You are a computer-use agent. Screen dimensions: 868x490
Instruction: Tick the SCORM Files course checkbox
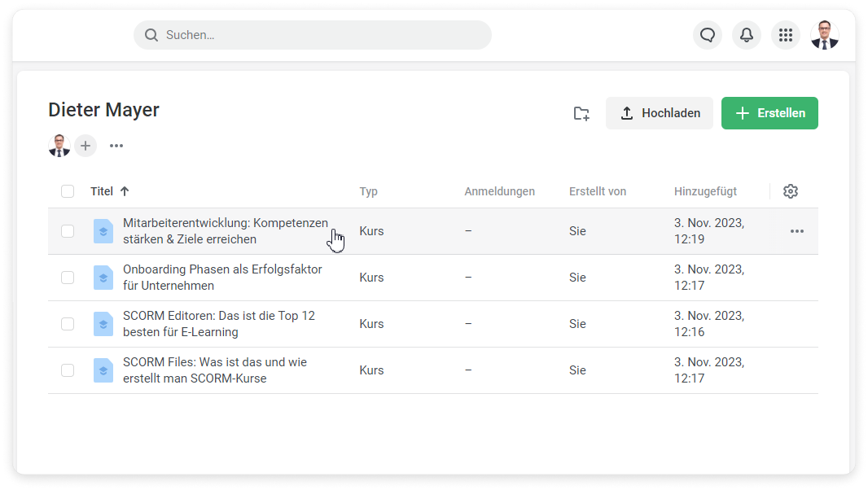68,370
